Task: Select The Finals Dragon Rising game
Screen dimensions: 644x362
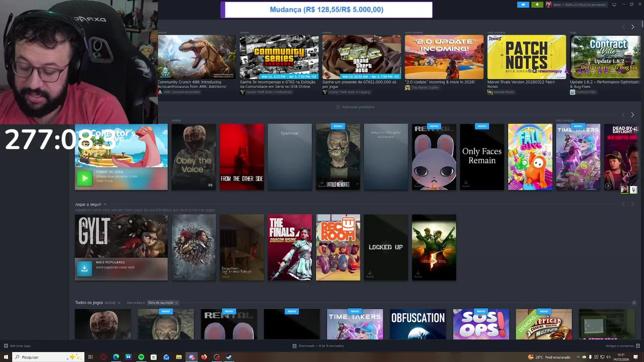Action: coord(290,247)
